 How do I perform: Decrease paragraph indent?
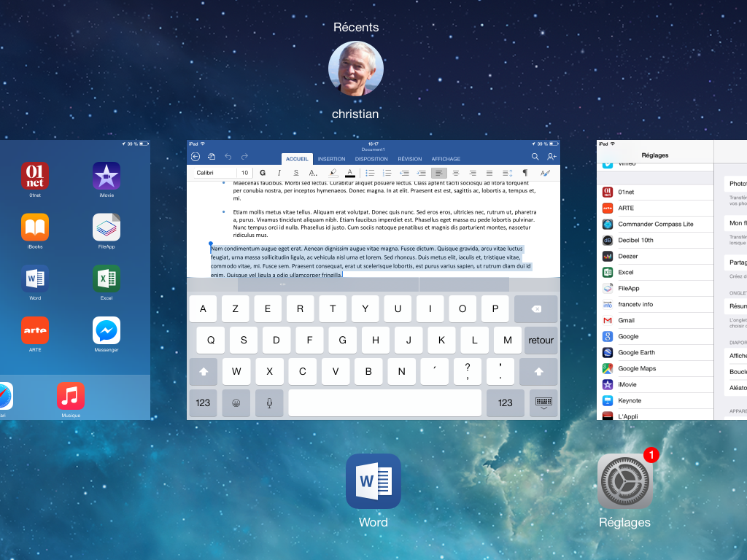[404, 173]
